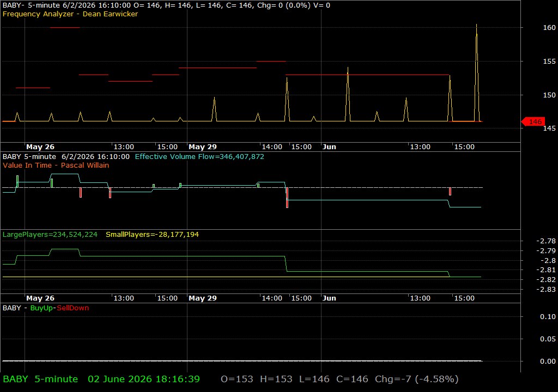Click the red 146 current price marker
Viewport: 558px width, 392px height.
click(533, 121)
